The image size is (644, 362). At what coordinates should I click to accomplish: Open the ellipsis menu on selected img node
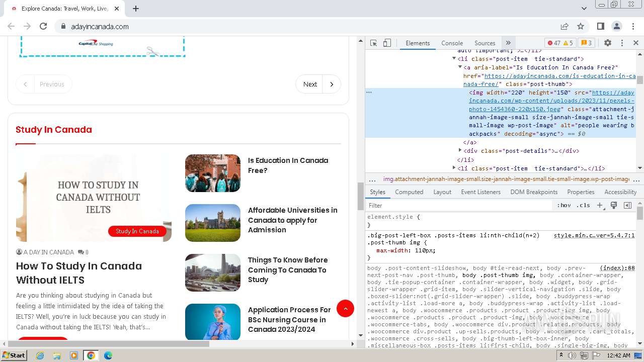coord(369,93)
